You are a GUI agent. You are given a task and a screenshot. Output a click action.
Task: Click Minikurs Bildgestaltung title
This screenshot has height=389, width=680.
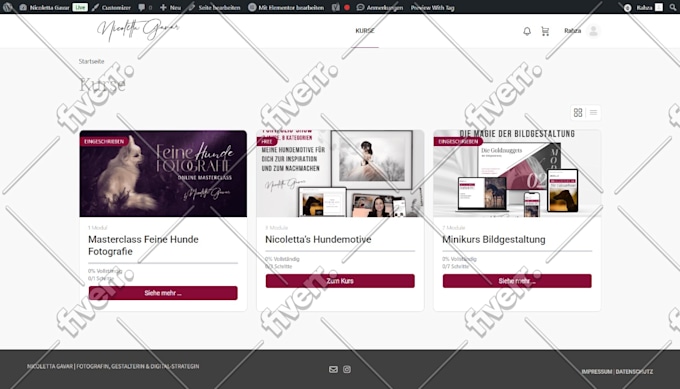click(494, 239)
